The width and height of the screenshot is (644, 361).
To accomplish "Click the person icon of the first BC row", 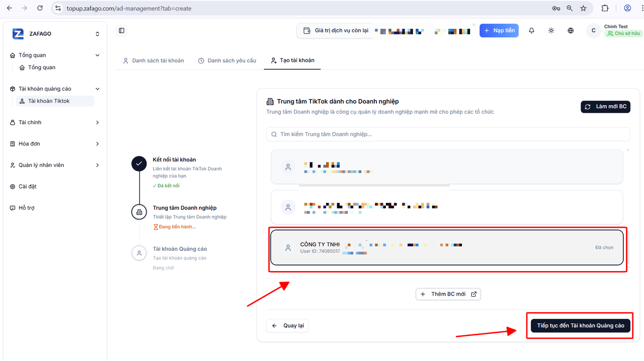I will (x=288, y=167).
